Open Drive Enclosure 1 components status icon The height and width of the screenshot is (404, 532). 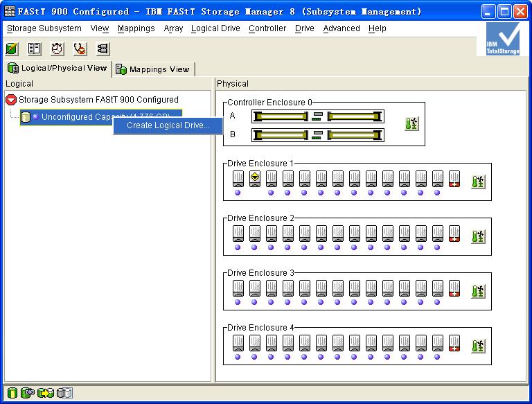coord(478,182)
